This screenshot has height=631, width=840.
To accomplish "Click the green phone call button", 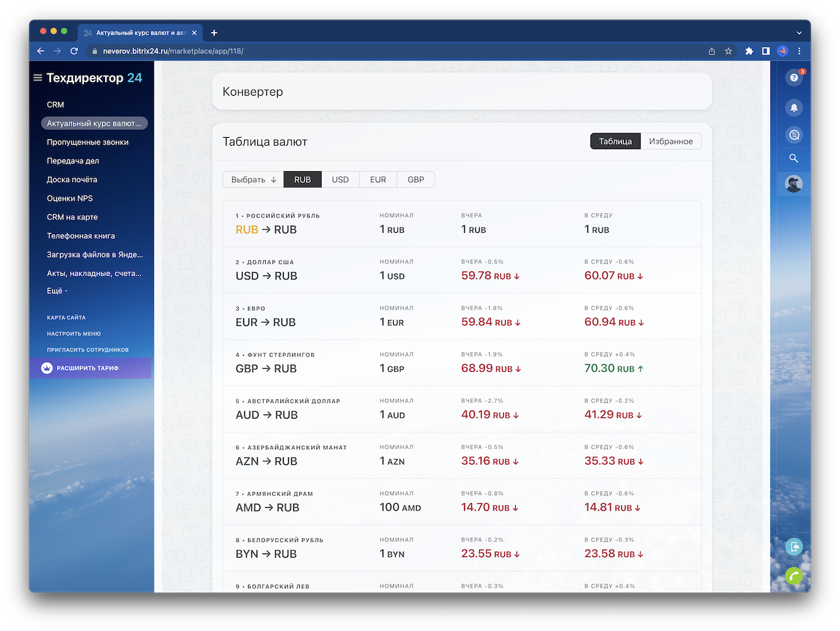I will [793, 576].
